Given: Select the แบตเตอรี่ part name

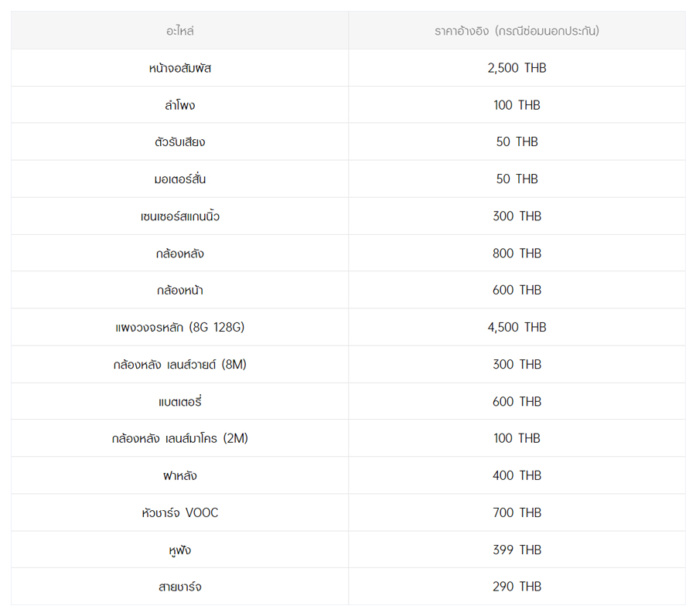Looking at the screenshot, I should pos(179,402).
